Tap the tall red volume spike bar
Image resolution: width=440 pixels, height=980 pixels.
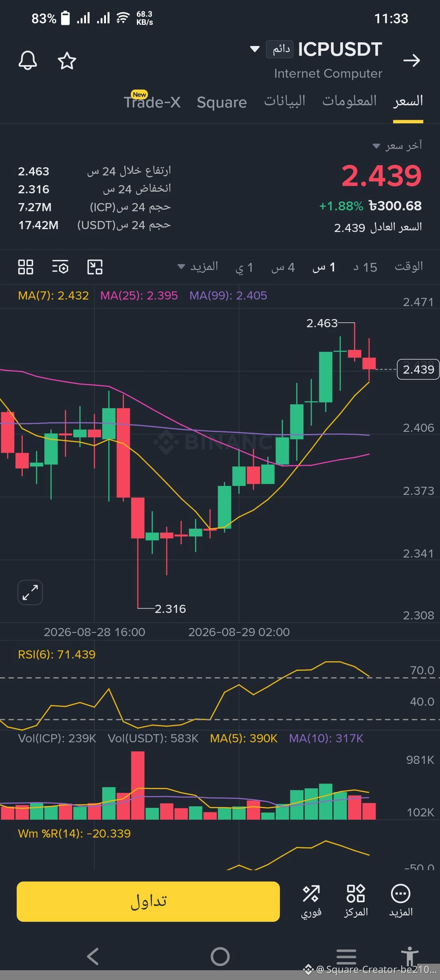pos(138,785)
